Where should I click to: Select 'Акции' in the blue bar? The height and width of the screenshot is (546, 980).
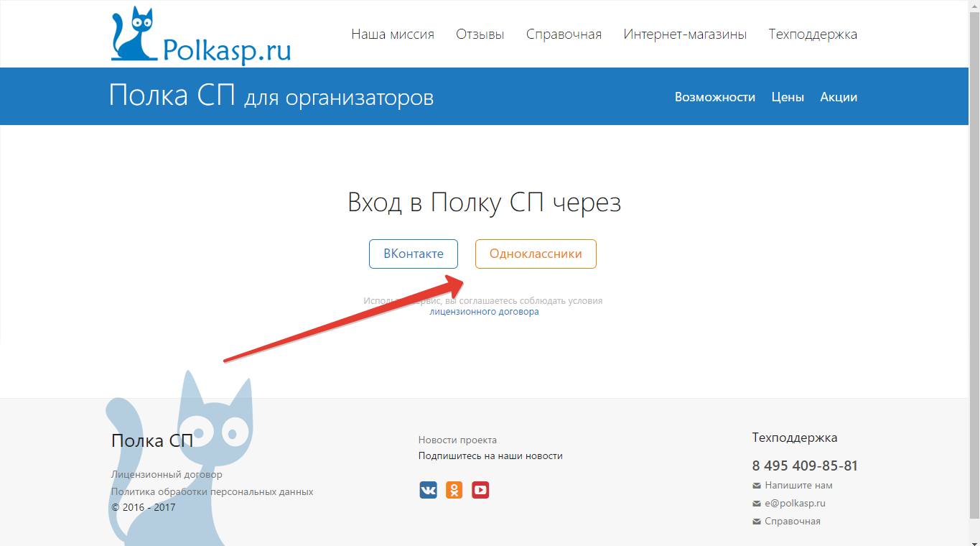point(839,97)
